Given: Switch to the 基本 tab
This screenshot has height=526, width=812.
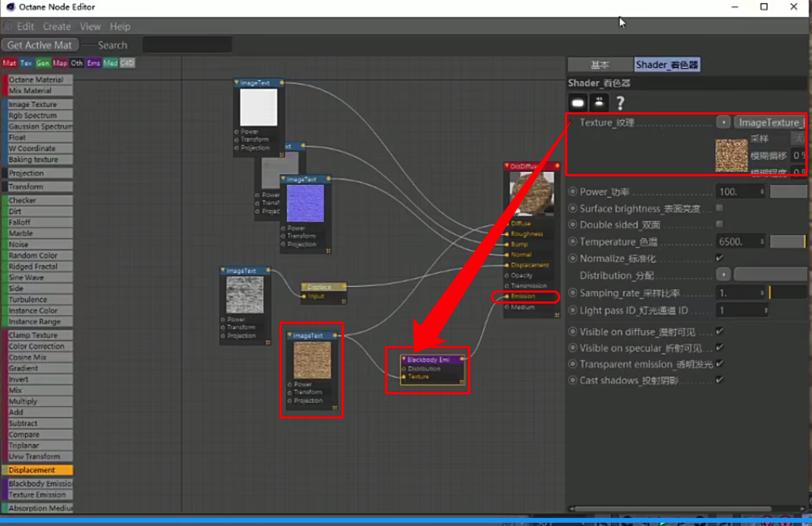Looking at the screenshot, I should coord(600,65).
